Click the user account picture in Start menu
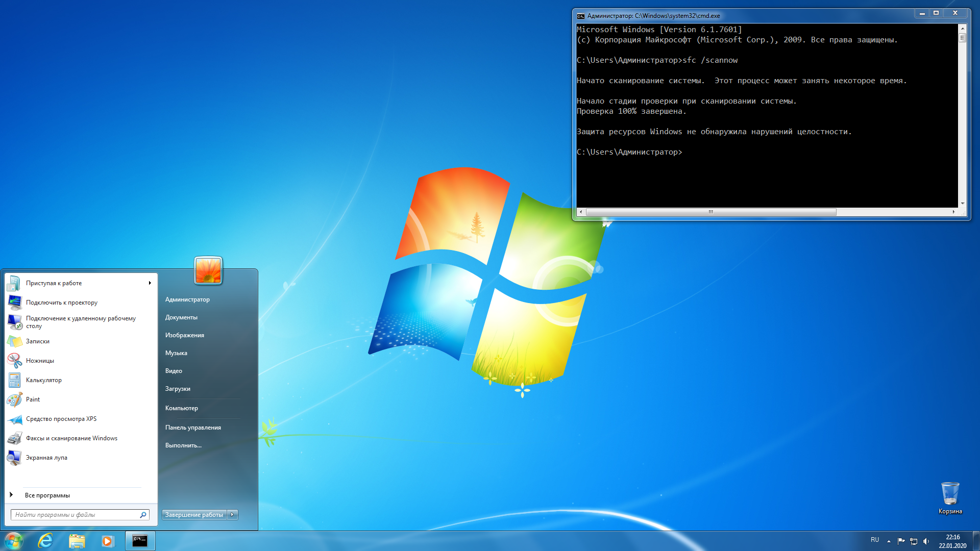This screenshot has width=980, height=551. pos(208,270)
